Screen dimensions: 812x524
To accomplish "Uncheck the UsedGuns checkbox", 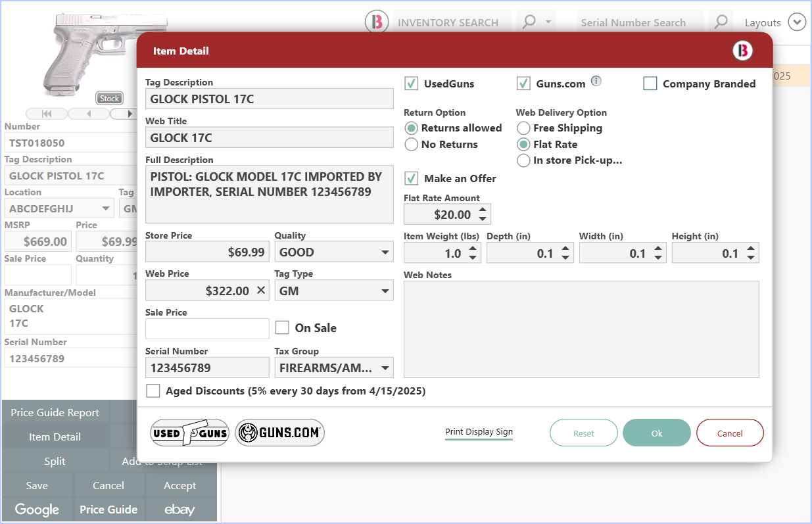I will [412, 83].
